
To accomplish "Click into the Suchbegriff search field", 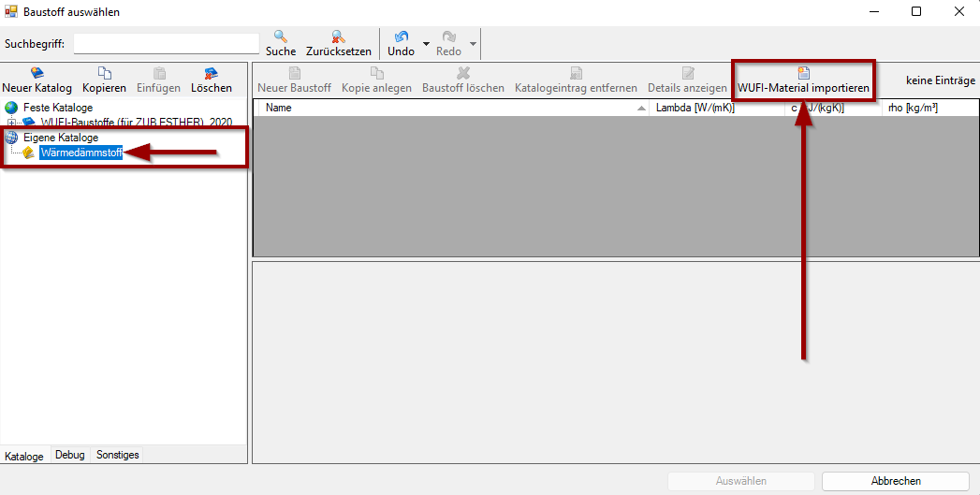I will [166, 44].
